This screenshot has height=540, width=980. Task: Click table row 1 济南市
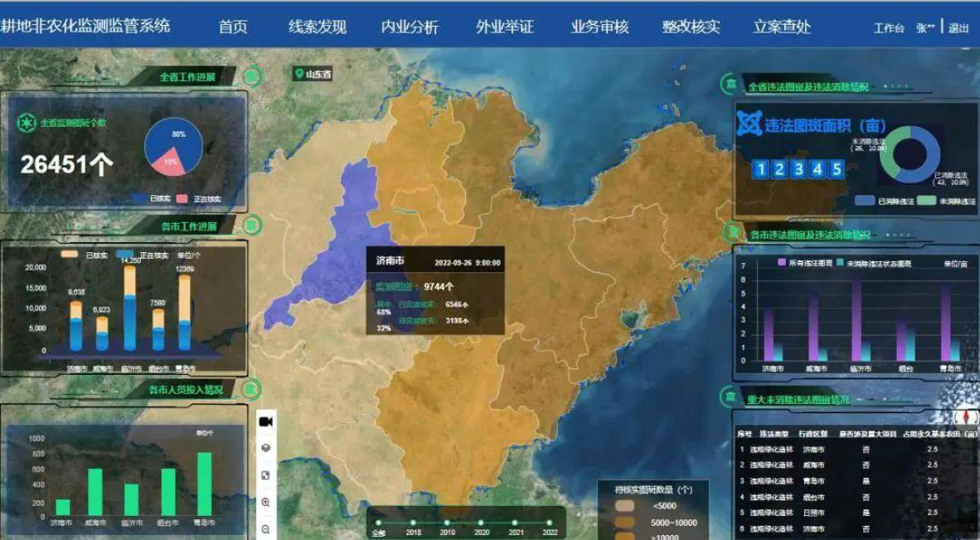(856, 449)
